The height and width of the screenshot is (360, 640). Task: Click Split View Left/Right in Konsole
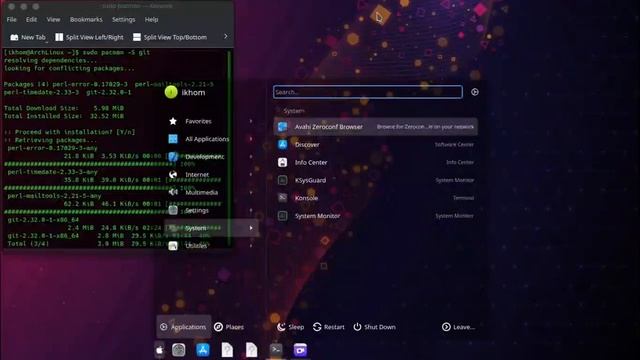[x=89, y=37]
